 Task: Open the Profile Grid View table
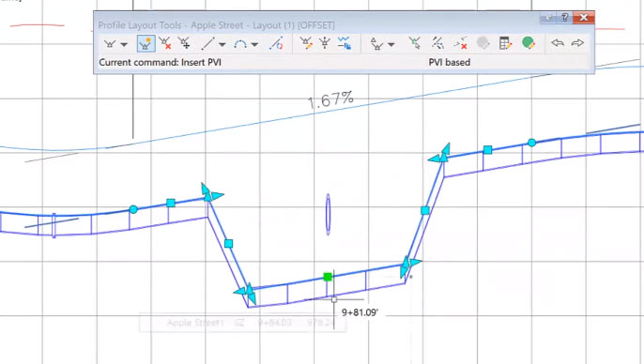pos(505,43)
